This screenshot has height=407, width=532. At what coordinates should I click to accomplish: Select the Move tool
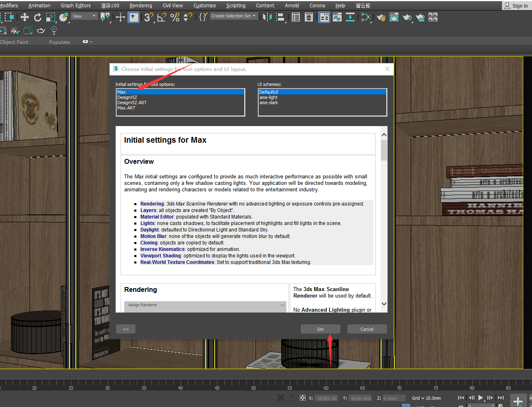point(25,17)
